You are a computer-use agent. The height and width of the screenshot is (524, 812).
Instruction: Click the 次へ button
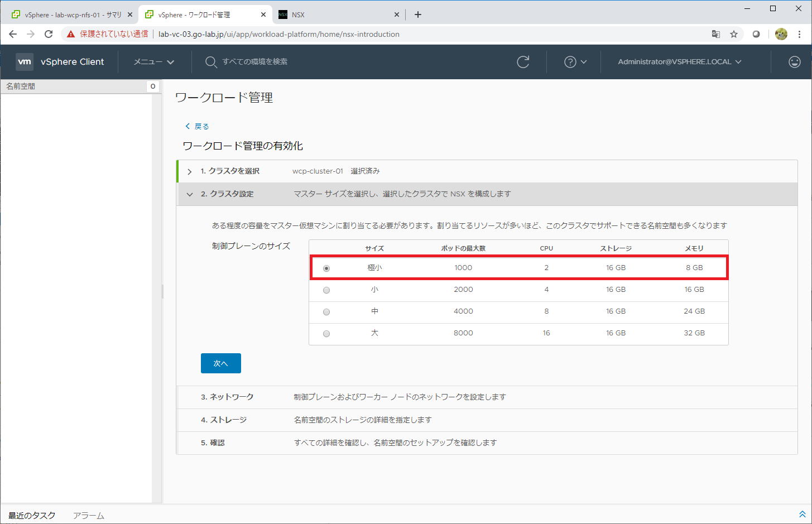221,363
